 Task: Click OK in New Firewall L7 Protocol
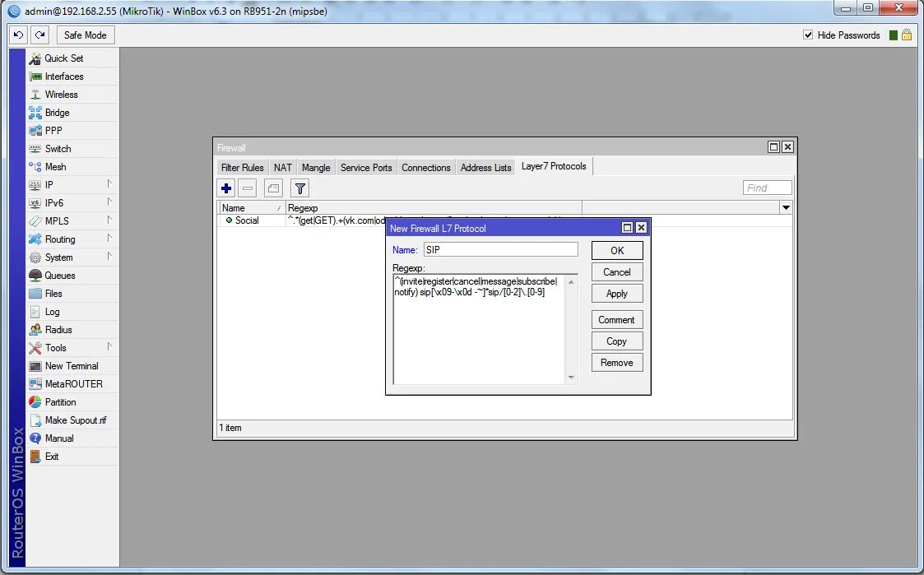pyautogui.click(x=617, y=250)
